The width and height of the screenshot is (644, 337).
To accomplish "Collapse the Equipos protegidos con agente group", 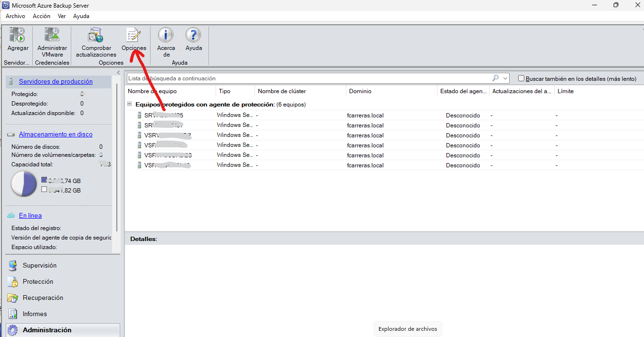I will click(x=130, y=104).
